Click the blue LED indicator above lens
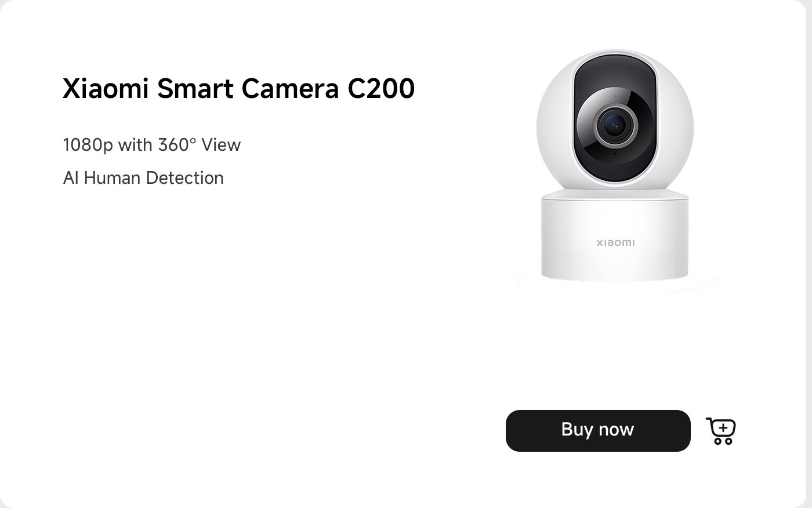This screenshot has height=508, width=812. pyautogui.click(x=615, y=97)
